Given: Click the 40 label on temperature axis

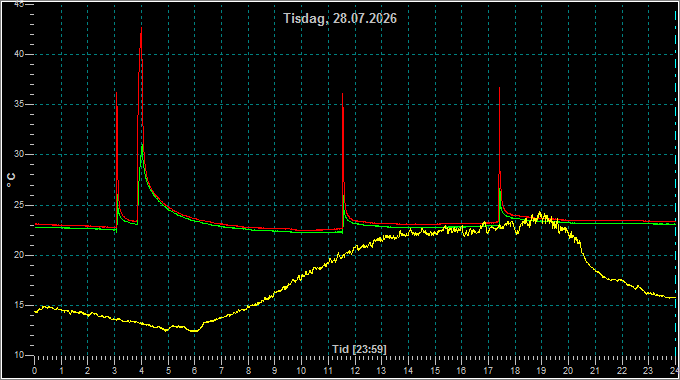Looking at the screenshot, I should pyautogui.click(x=18, y=54).
